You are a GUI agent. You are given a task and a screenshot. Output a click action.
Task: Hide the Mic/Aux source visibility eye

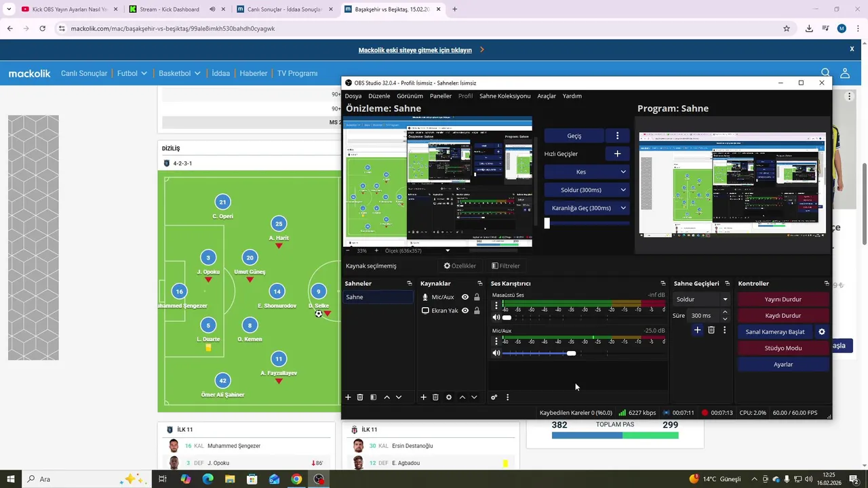tap(465, 297)
